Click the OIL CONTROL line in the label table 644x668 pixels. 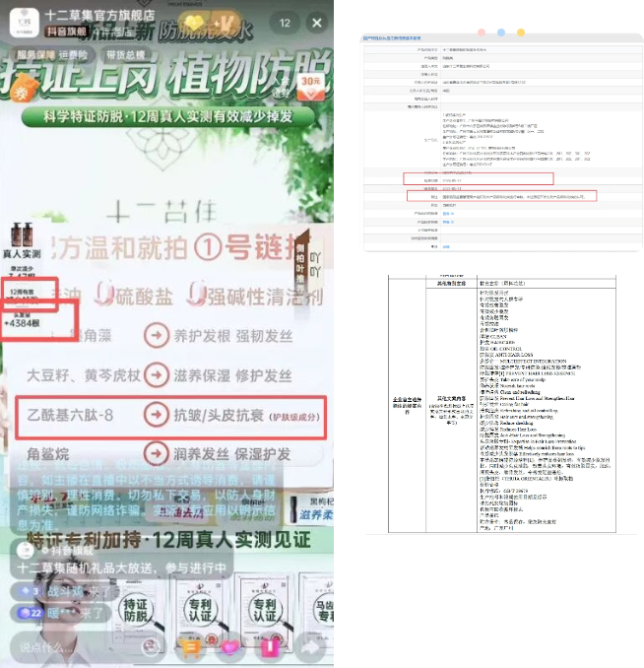click(500, 349)
